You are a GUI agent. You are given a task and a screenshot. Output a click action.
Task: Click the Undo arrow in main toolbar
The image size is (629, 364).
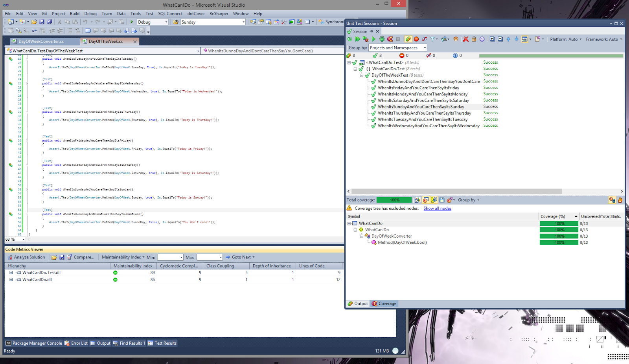(85, 22)
